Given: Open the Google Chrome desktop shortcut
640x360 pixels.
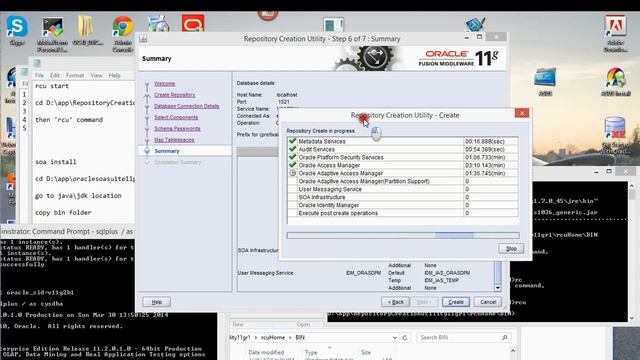Looking at the screenshot, I should click(x=123, y=27).
